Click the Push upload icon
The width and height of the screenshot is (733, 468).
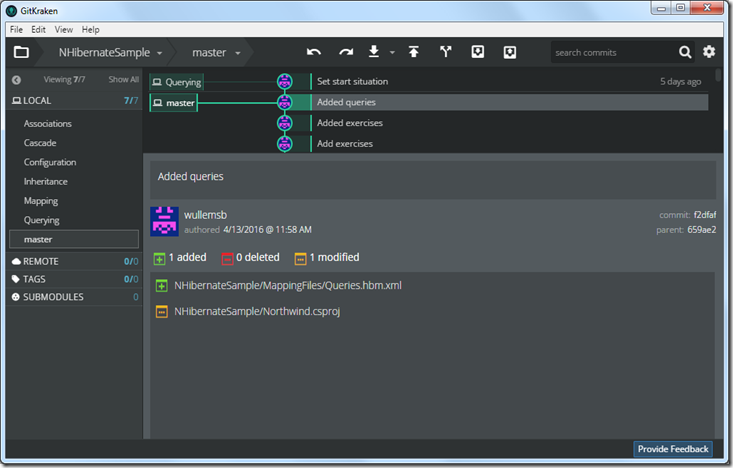tap(414, 51)
